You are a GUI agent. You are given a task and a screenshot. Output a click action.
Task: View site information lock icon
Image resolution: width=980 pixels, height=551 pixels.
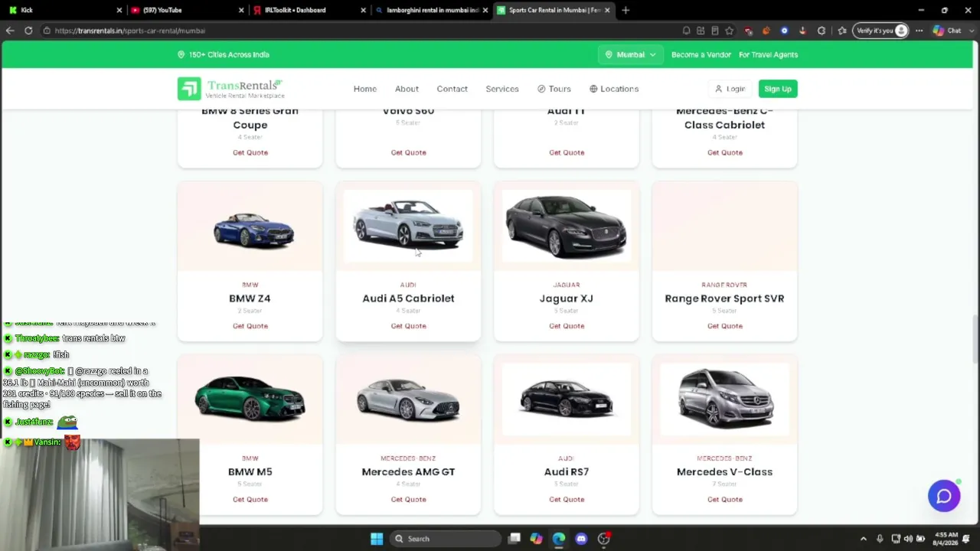[x=47, y=31]
